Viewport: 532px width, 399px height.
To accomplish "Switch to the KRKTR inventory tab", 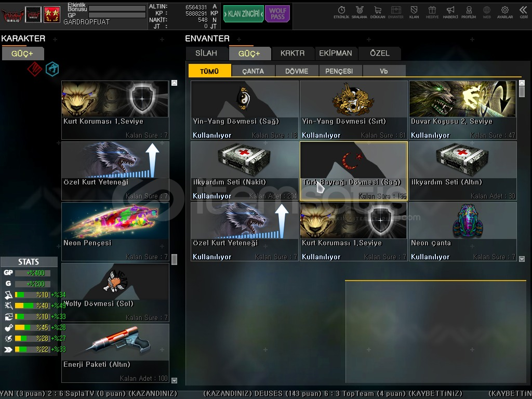I will click(x=292, y=54).
